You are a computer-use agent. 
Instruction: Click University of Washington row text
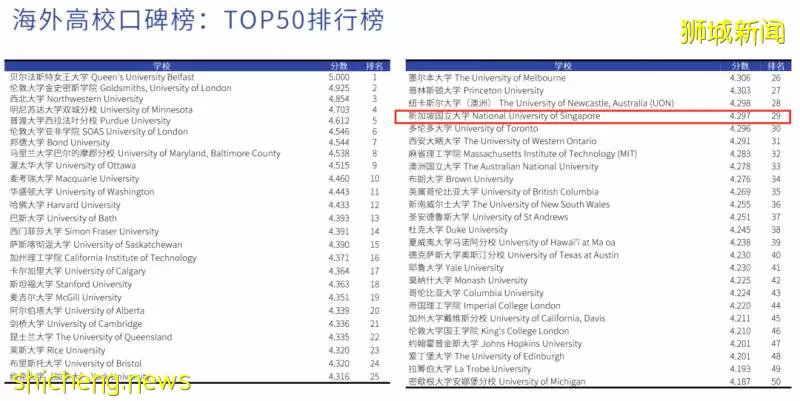pos(82,192)
